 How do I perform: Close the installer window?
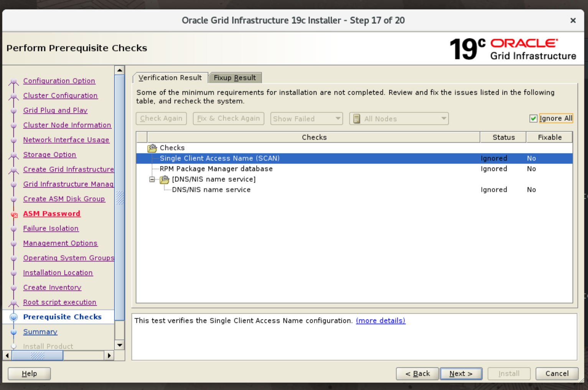click(x=573, y=20)
